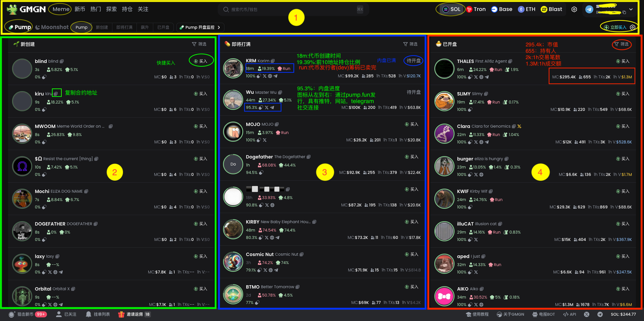Screen dimensions: 644x321
Task: Open 筛选 filter in 即将打满 column
Action: pyautogui.click(x=411, y=44)
